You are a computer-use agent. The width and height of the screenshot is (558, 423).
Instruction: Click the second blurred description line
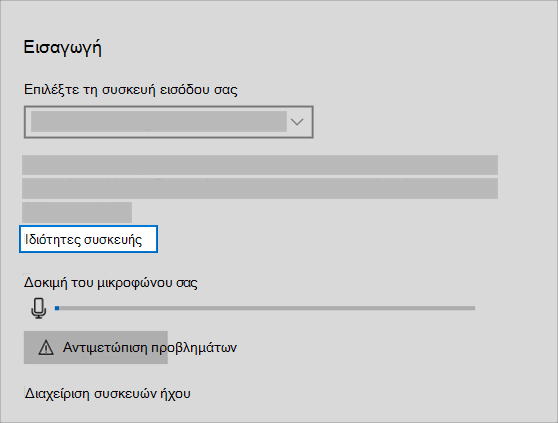[x=260, y=188]
